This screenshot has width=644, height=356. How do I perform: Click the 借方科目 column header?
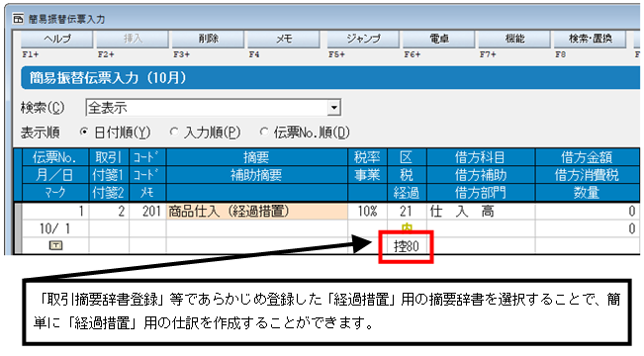tap(481, 157)
